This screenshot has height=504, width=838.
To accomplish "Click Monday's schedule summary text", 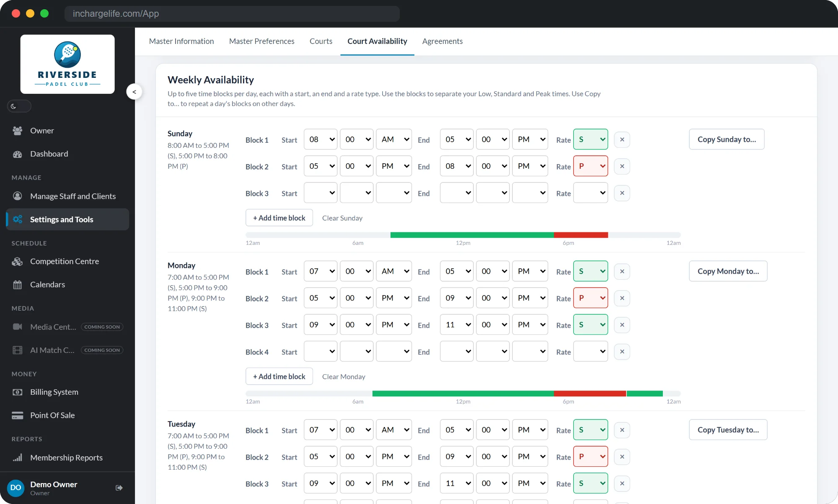I will tap(199, 293).
